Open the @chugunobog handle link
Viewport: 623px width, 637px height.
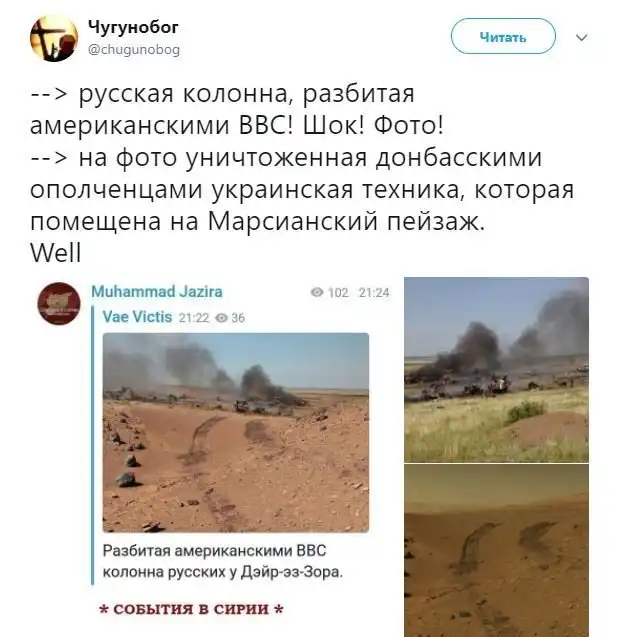pos(134,50)
